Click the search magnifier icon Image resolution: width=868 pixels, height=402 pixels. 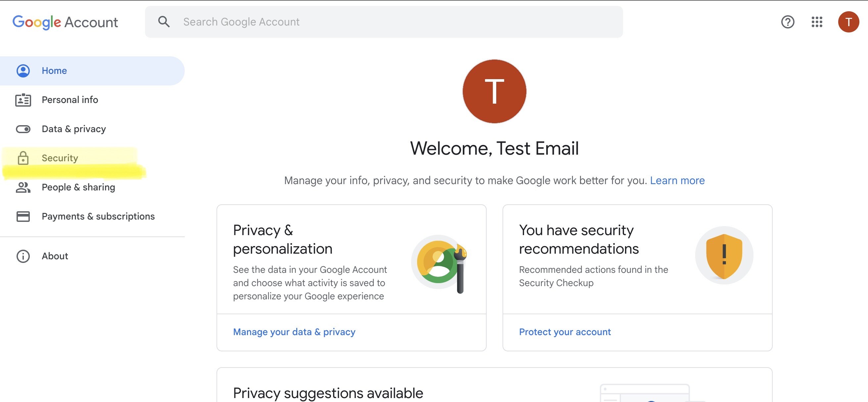164,22
